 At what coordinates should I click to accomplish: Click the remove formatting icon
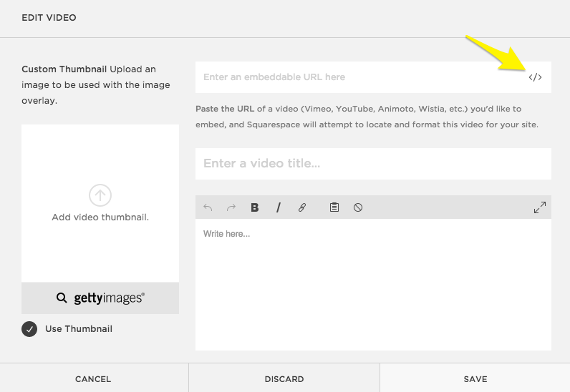358,207
